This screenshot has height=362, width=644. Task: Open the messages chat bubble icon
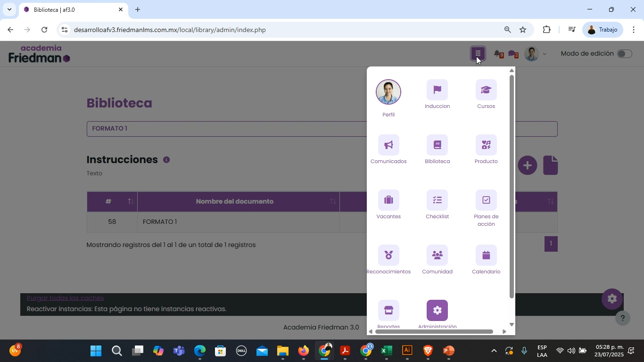click(513, 54)
